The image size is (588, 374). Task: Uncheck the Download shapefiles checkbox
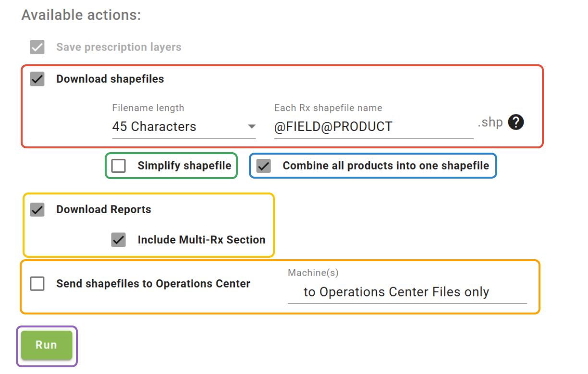37,79
